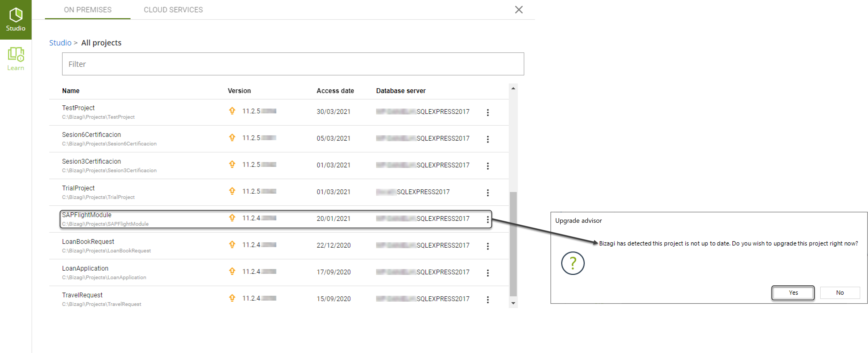
Task: Click the upgrade arrow icon for SAPFlightModule
Action: pyautogui.click(x=232, y=218)
